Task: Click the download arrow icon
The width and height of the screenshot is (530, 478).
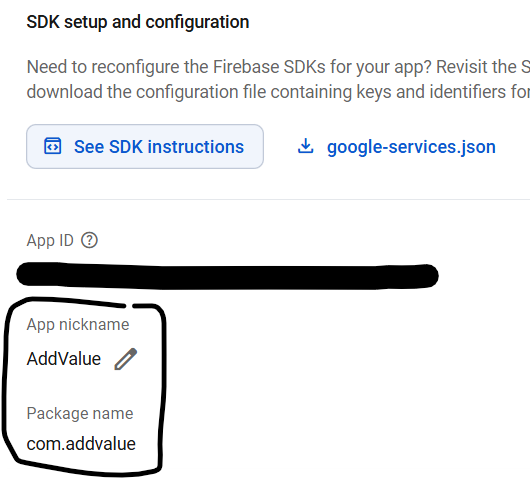Action: point(306,146)
